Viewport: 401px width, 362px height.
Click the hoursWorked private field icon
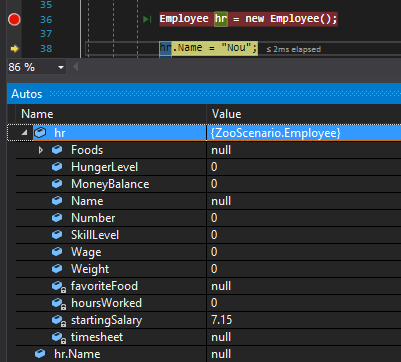tap(59, 303)
